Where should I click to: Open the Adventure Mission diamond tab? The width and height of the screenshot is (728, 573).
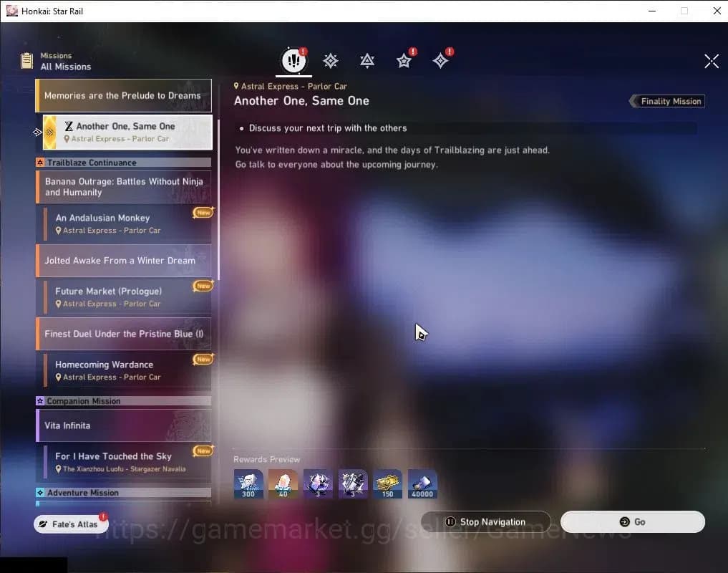[441, 60]
